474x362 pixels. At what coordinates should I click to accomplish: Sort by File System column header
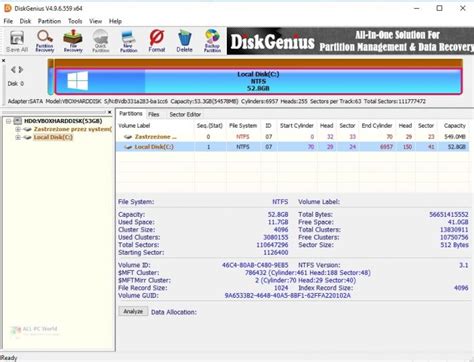(243, 126)
